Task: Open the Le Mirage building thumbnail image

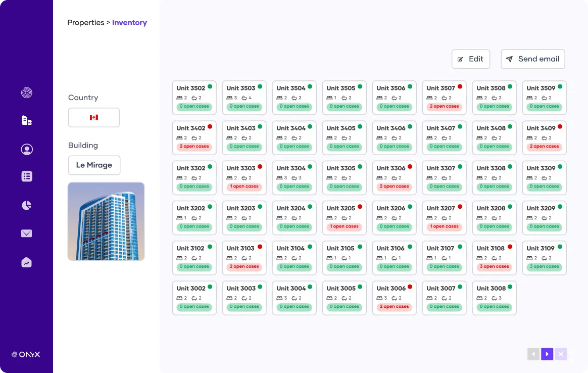Action: point(106,221)
